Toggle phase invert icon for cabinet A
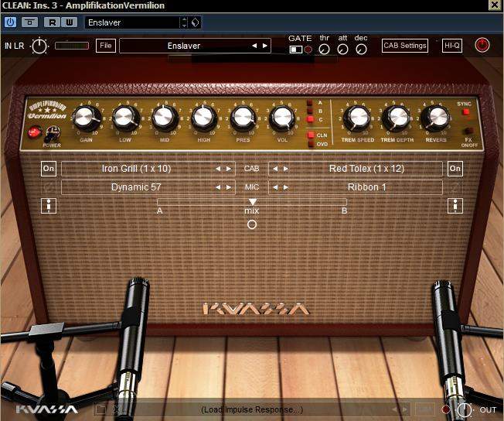Viewport: 504px width, 421px height. click(x=49, y=187)
